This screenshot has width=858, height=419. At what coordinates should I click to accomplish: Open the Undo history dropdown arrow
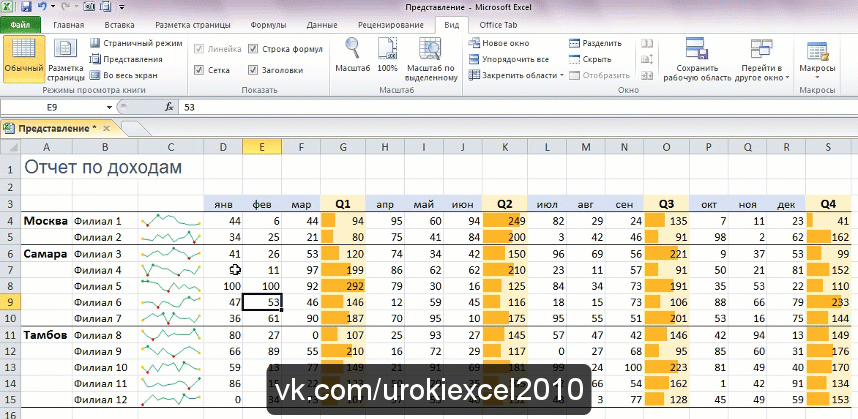(53, 7)
